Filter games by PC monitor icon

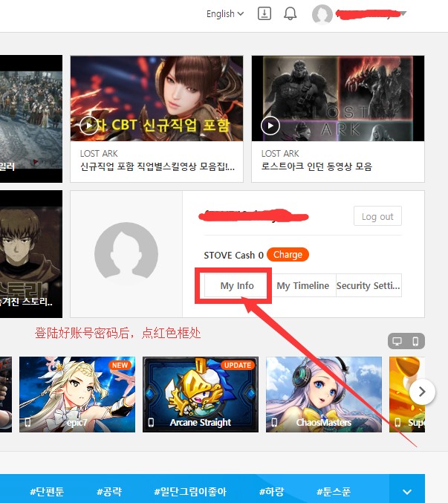coord(397,341)
